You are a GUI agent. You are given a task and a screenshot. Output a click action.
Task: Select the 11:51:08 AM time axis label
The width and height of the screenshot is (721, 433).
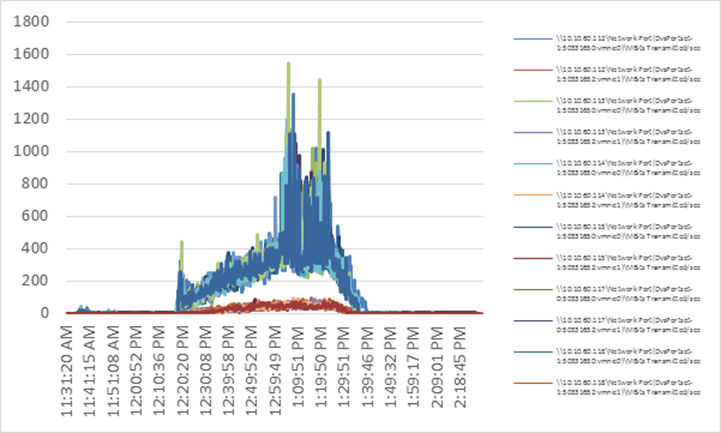pos(113,371)
